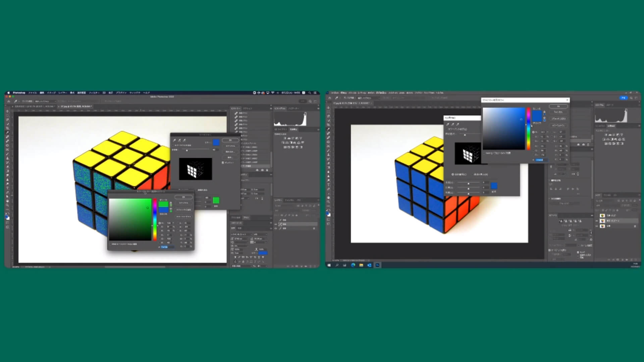
Task: Click the first eyedropper in the left Replace Color dialog
Action: pos(174,140)
